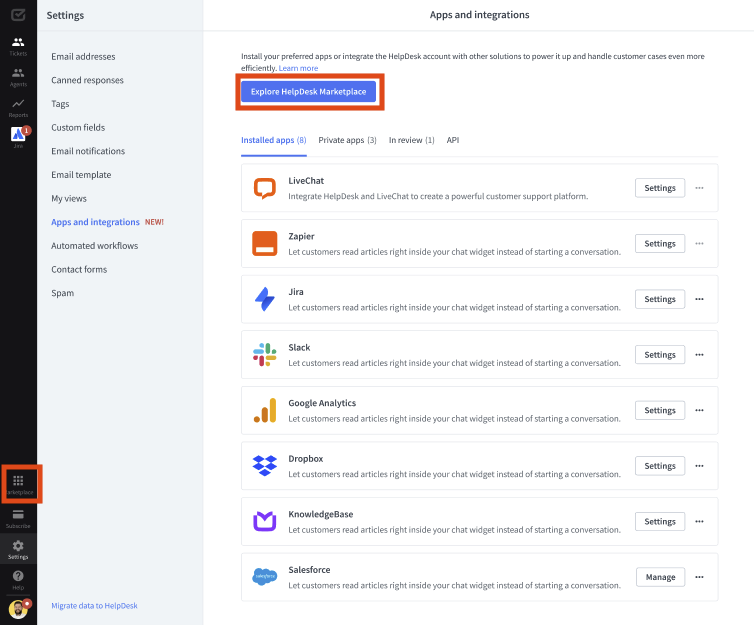Open Settings for Zapier

[660, 243]
